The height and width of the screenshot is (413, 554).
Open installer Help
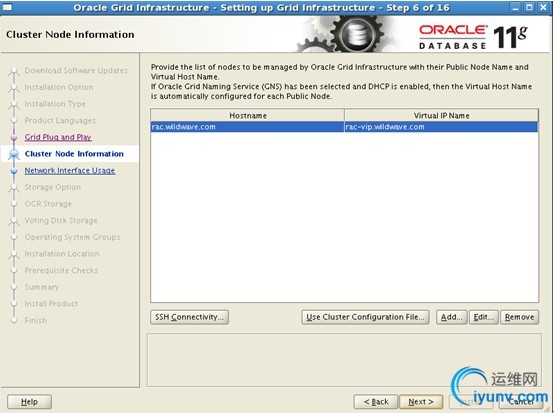tap(29, 402)
